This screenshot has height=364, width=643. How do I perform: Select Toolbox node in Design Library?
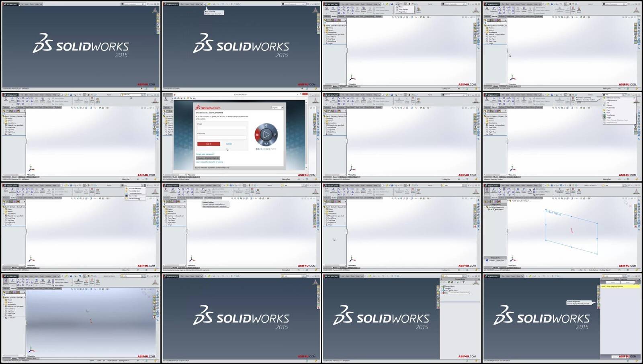pos(448,288)
